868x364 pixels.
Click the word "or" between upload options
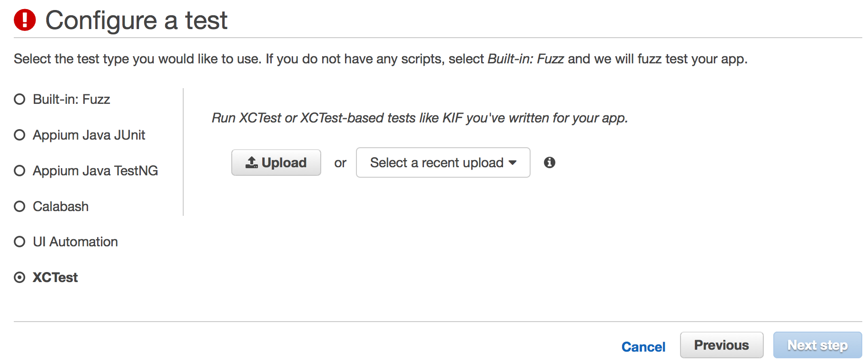[340, 163]
